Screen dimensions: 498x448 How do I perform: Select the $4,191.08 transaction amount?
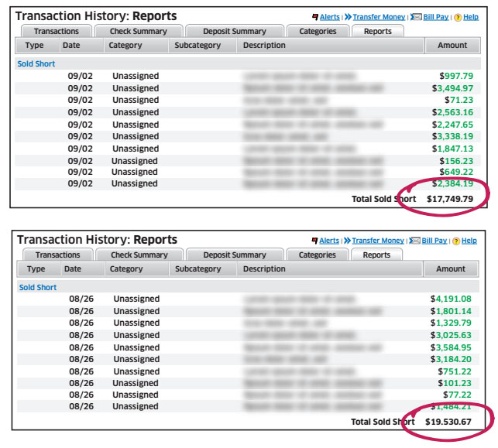click(451, 299)
